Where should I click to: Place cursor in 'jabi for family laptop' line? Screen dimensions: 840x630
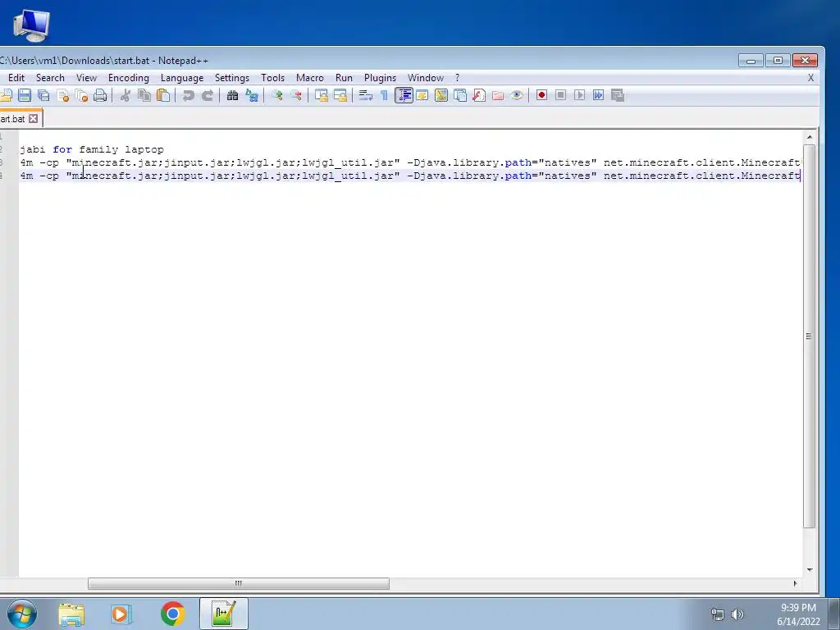pyautogui.click(x=92, y=149)
